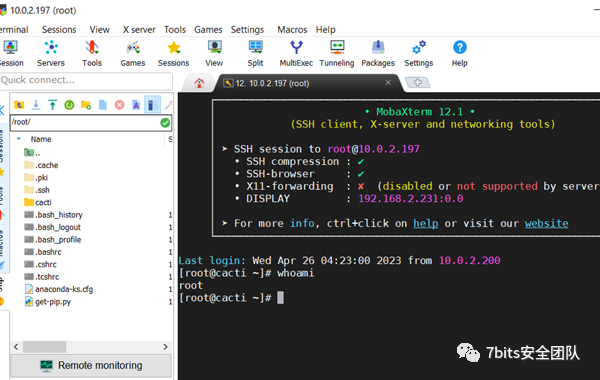The width and height of the screenshot is (600, 380).
Task: Click the Name column sort arrow
Action: pyautogui.click(x=18, y=139)
